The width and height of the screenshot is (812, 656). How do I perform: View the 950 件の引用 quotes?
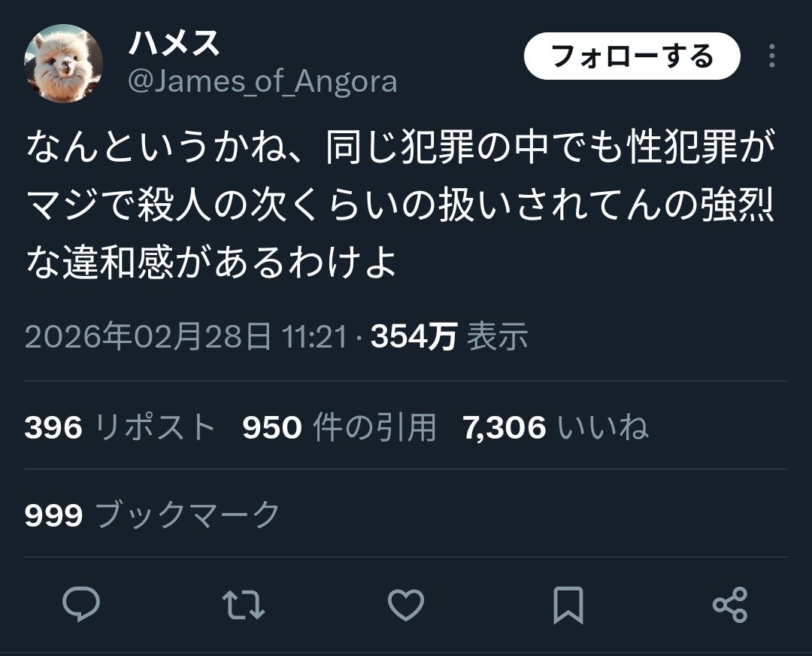(339, 427)
